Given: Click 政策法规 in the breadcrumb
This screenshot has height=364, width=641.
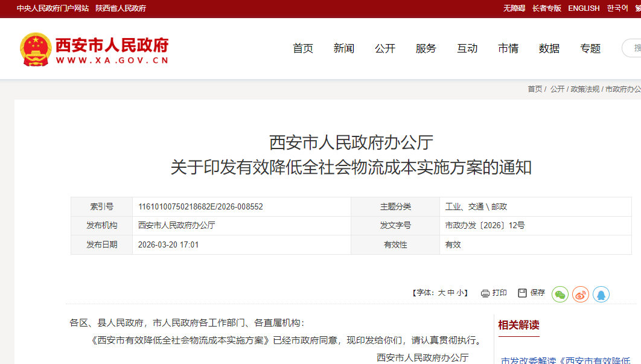Looking at the screenshot, I should [x=585, y=89].
